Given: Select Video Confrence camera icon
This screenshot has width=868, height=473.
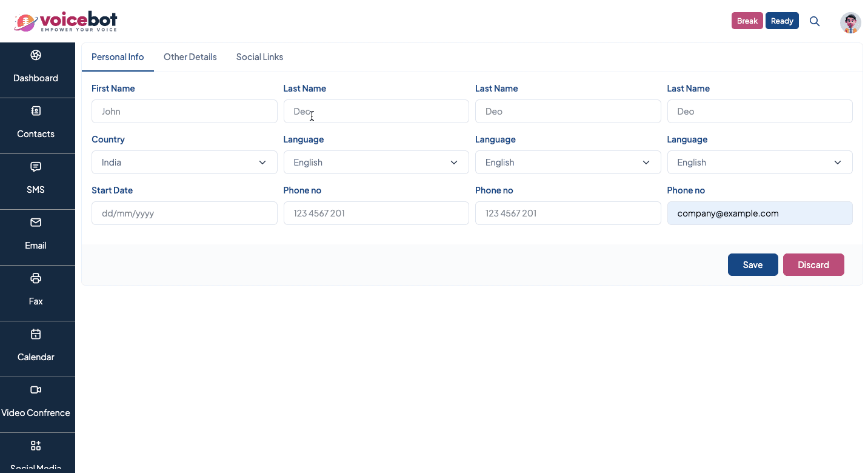Looking at the screenshot, I should pos(36,391).
